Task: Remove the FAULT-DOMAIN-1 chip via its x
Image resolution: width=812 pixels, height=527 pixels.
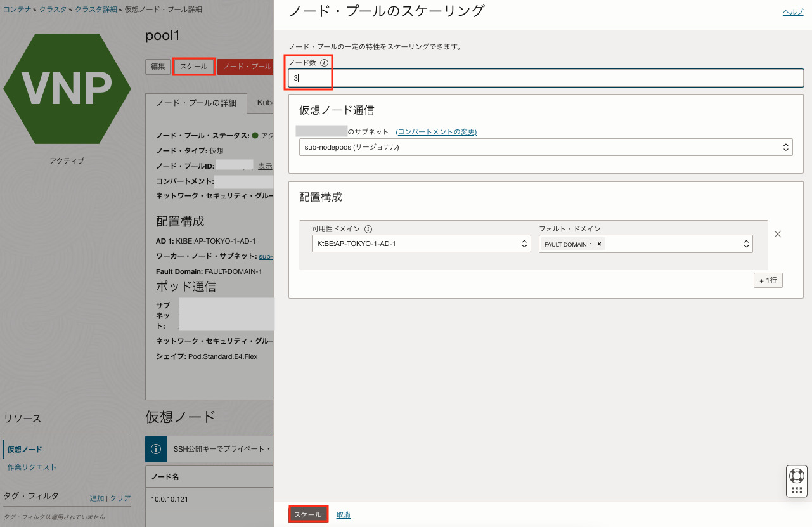Action: 599,244
